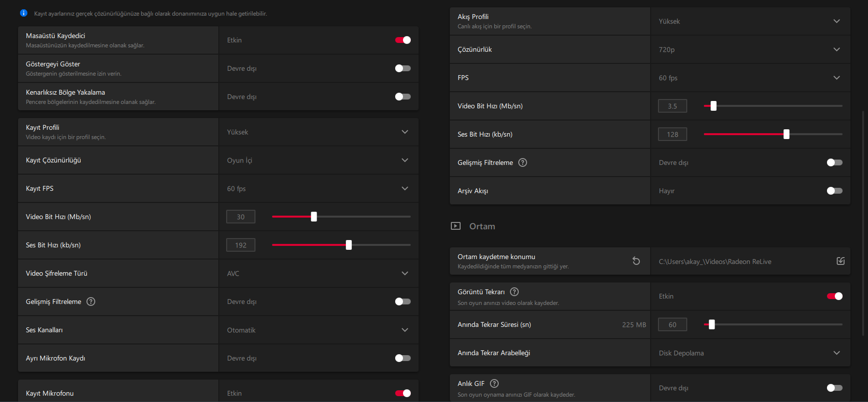Click instant replay duration field showing 60

(x=673, y=324)
